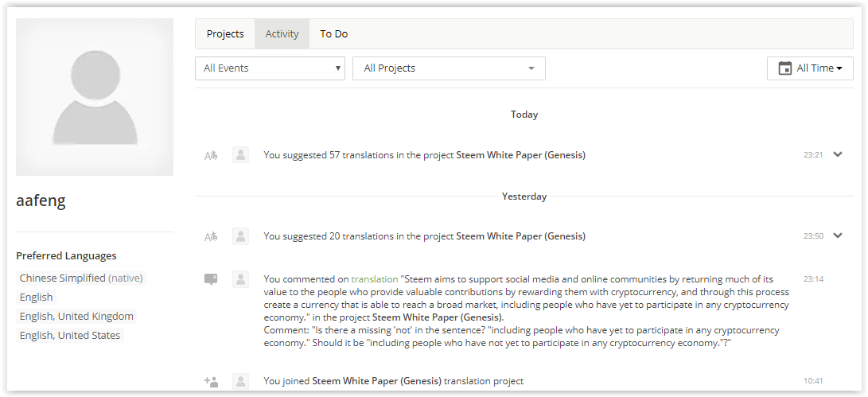Click the Preferred Languages heading

pos(66,256)
